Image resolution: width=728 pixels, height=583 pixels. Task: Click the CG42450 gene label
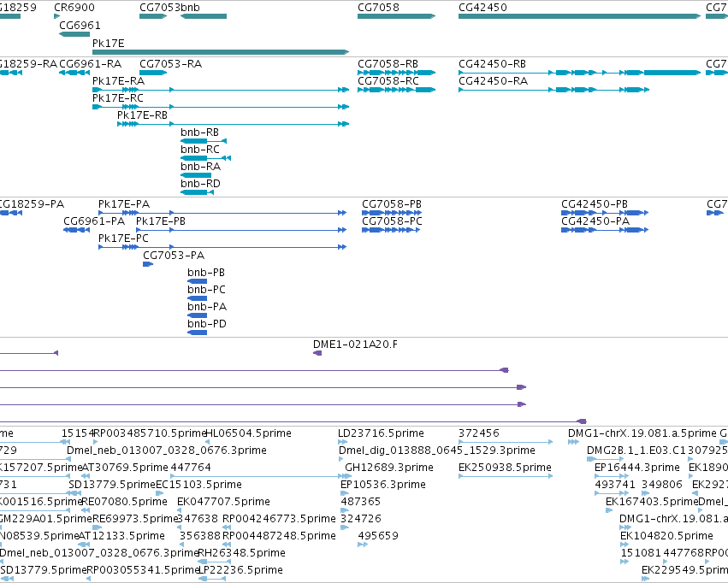[482, 8]
